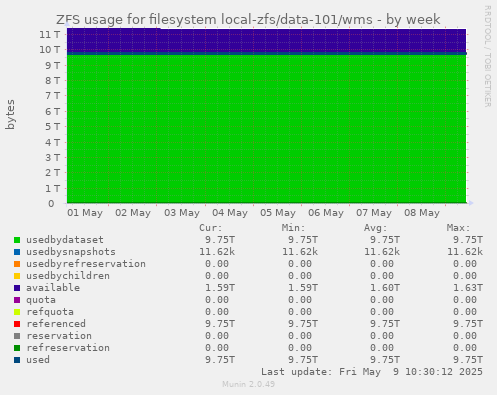This screenshot has width=497, height=395.
Task: Click the available purple-blue swatch
Action: pyautogui.click(x=17, y=288)
